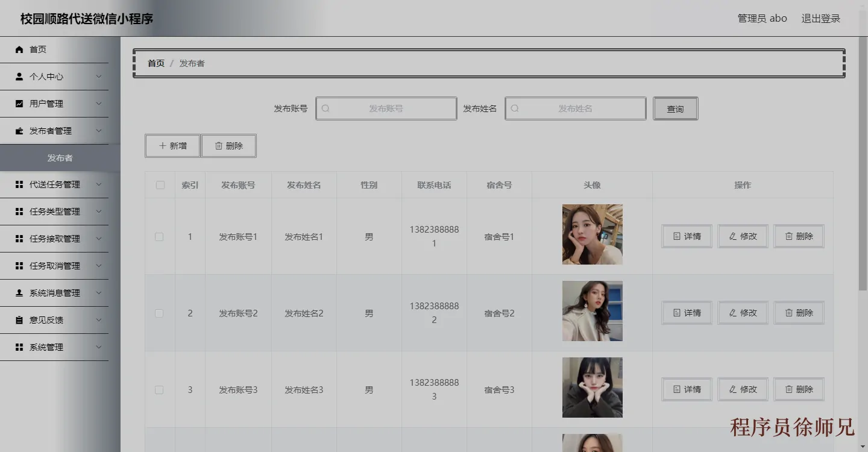Click document icon on 详情 for row 1
The image size is (868, 452).
676,236
